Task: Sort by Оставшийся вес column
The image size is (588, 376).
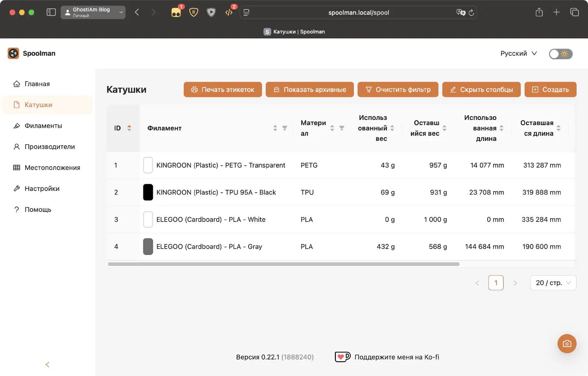Action: (444, 128)
